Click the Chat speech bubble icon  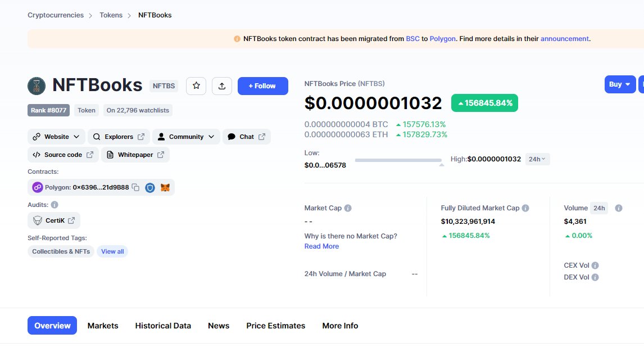(231, 137)
